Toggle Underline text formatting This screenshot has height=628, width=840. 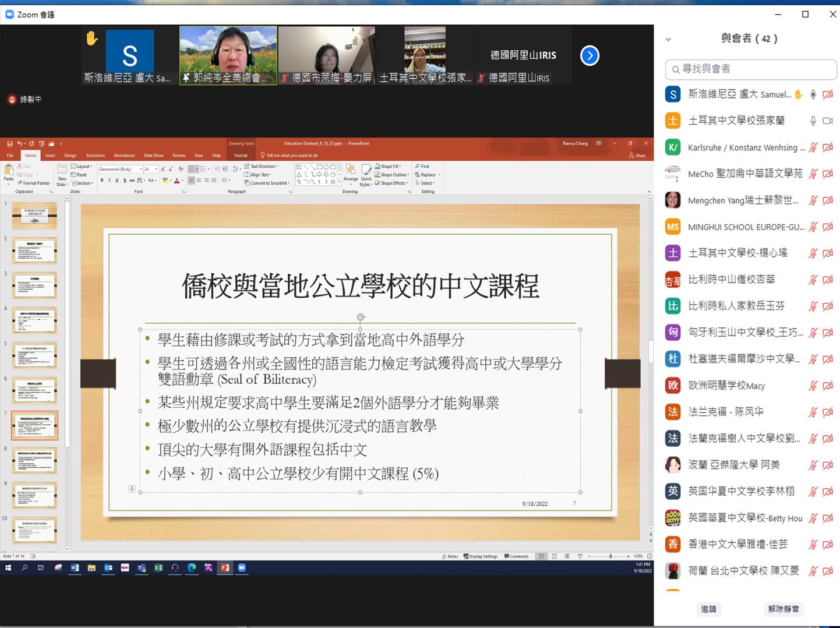click(117, 180)
